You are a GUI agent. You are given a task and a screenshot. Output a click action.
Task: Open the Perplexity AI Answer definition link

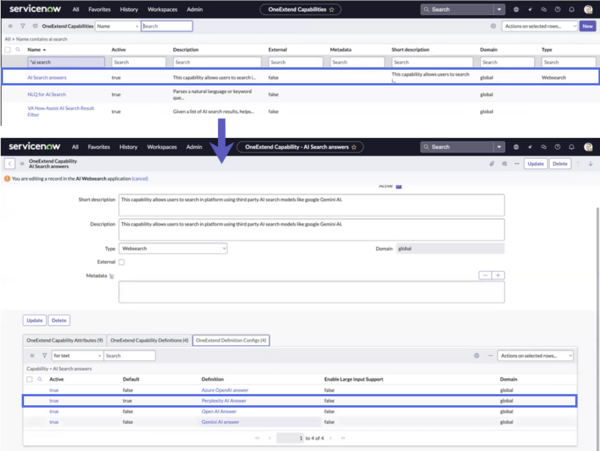(x=224, y=401)
